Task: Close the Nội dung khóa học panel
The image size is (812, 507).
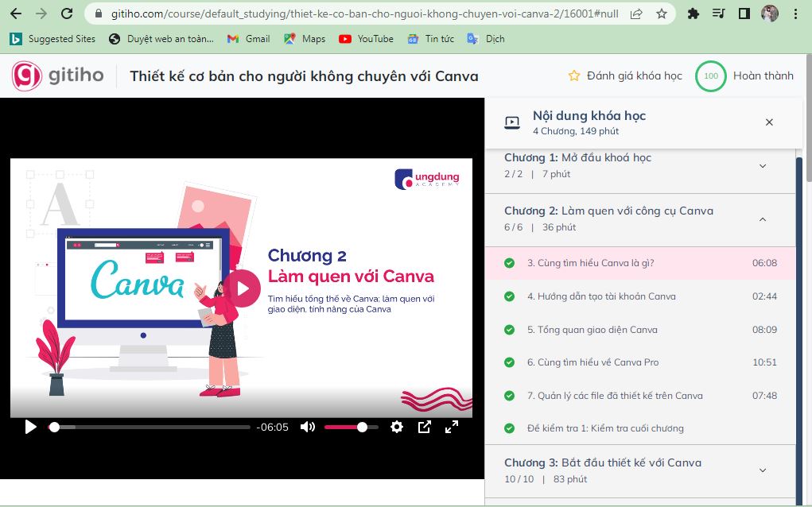Action: pos(769,122)
